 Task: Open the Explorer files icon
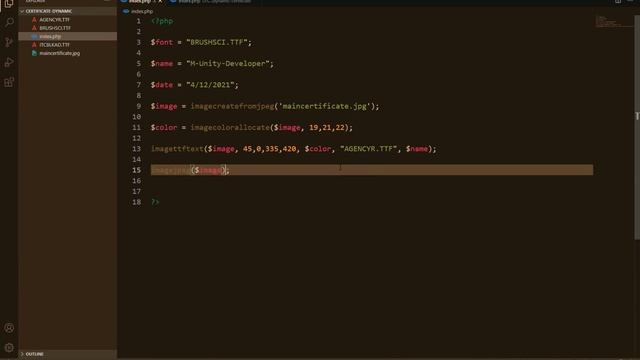(9, 4)
